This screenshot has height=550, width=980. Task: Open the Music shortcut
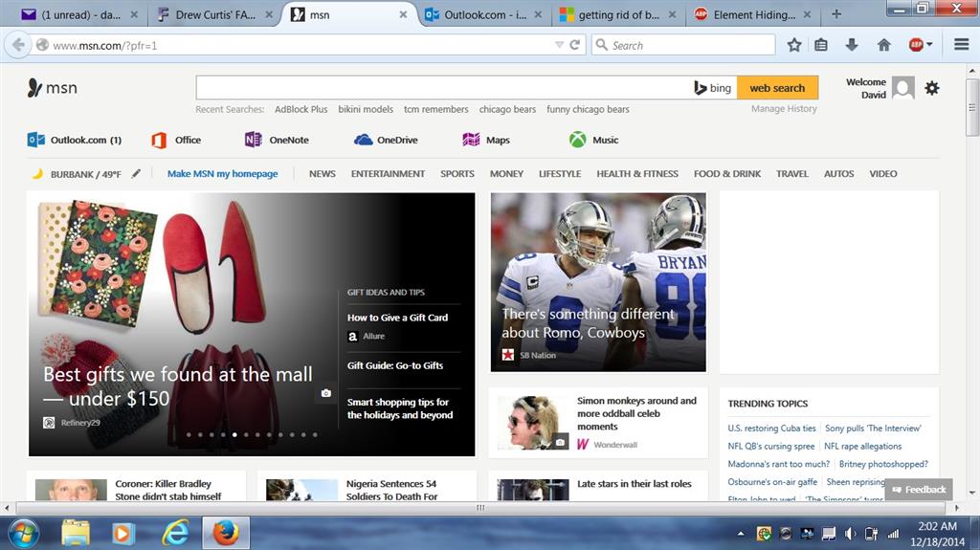[x=593, y=140]
